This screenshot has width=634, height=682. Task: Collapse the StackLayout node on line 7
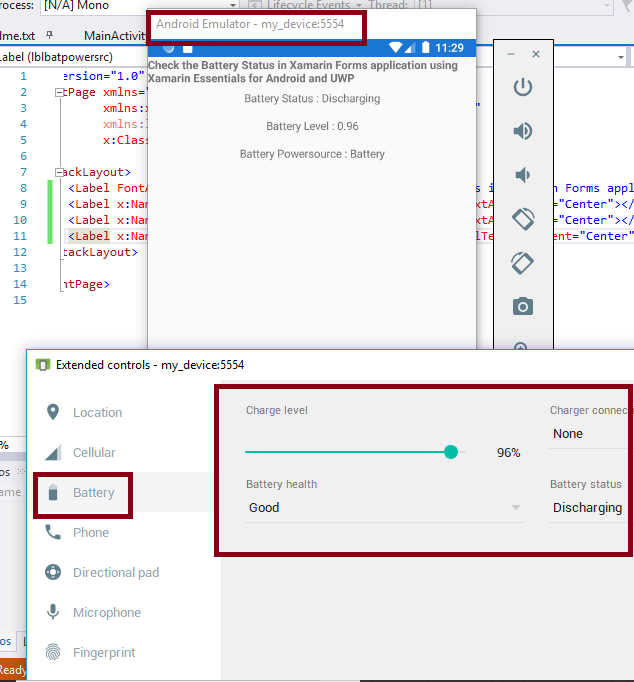coord(59,172)
